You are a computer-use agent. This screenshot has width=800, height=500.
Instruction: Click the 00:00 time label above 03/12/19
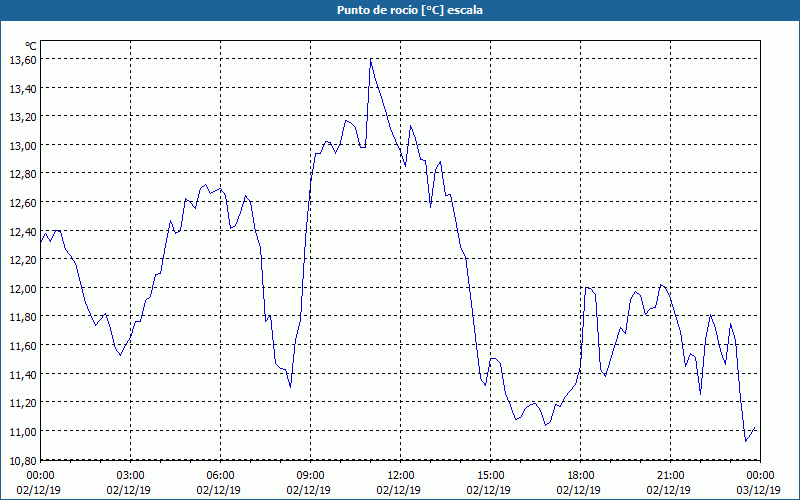[x=760, y=476]
